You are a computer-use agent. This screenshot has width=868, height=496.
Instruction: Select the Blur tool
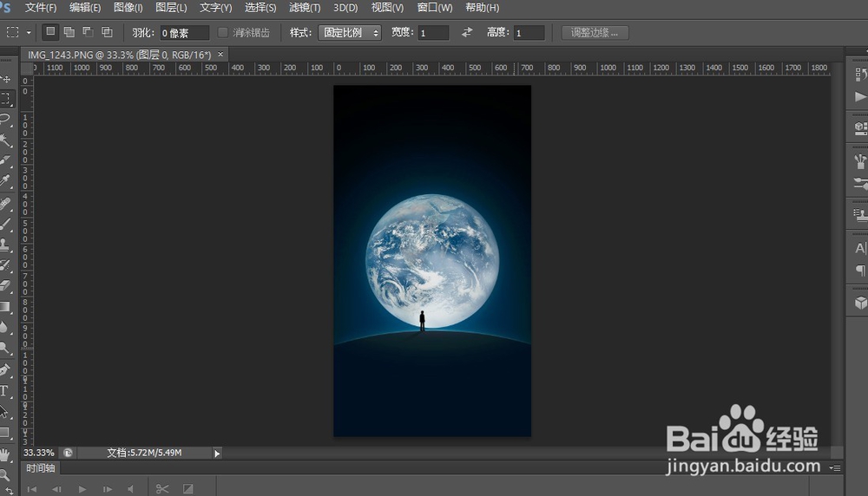(x=5, y=327)
